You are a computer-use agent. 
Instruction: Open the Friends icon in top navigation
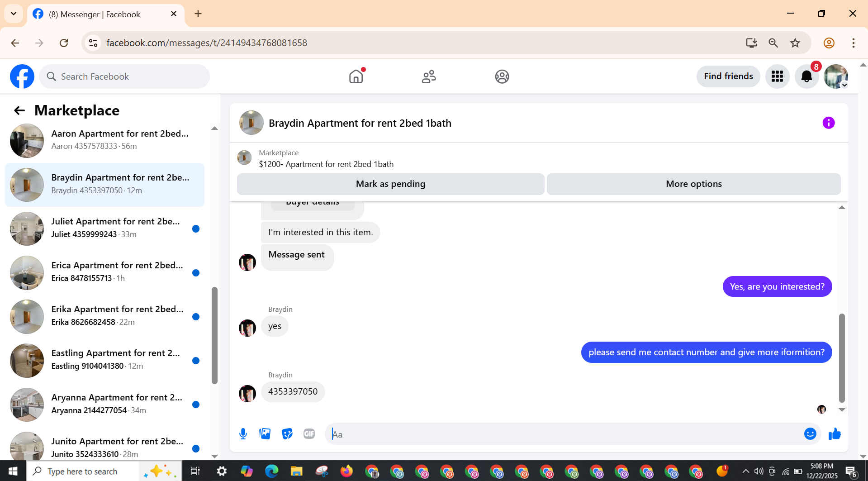click(429, 76)
